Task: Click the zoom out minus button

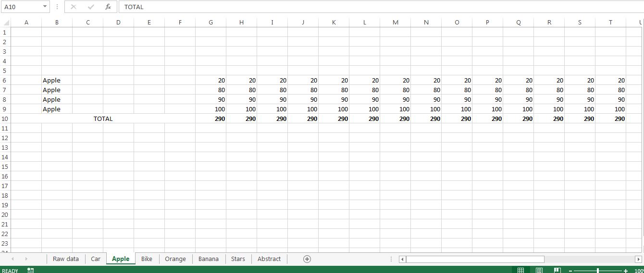Action: coord(570,271)
